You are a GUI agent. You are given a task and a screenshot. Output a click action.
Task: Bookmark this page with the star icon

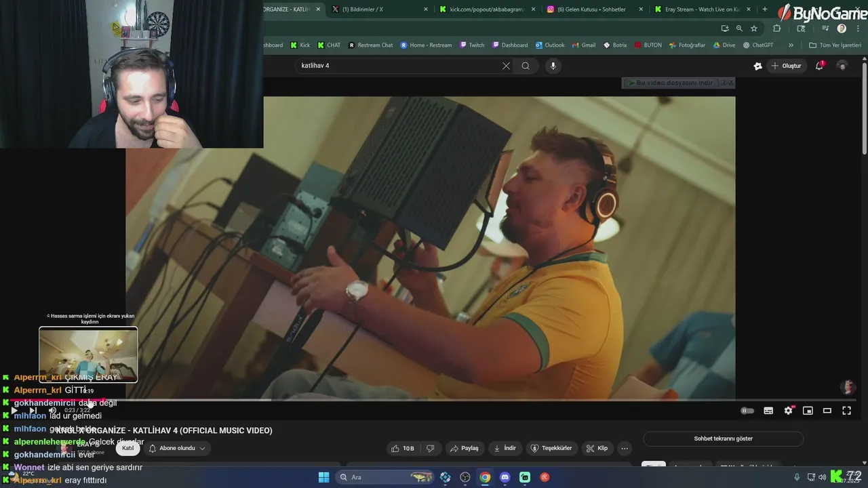(754, 28)
